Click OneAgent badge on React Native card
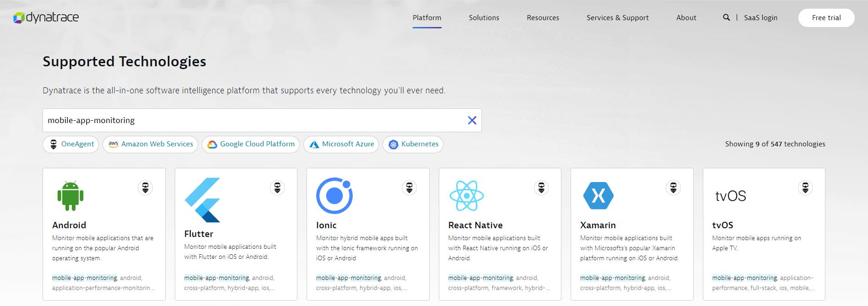This screenshot has height=306, width=868. coord(541,188)
